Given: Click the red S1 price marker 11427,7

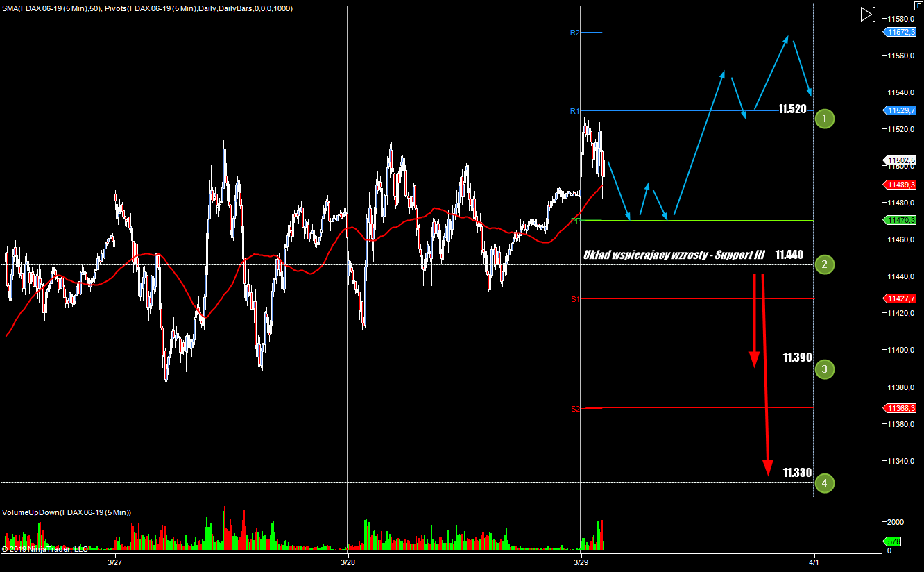Looking at the screenshot, I should pos(900,298).
